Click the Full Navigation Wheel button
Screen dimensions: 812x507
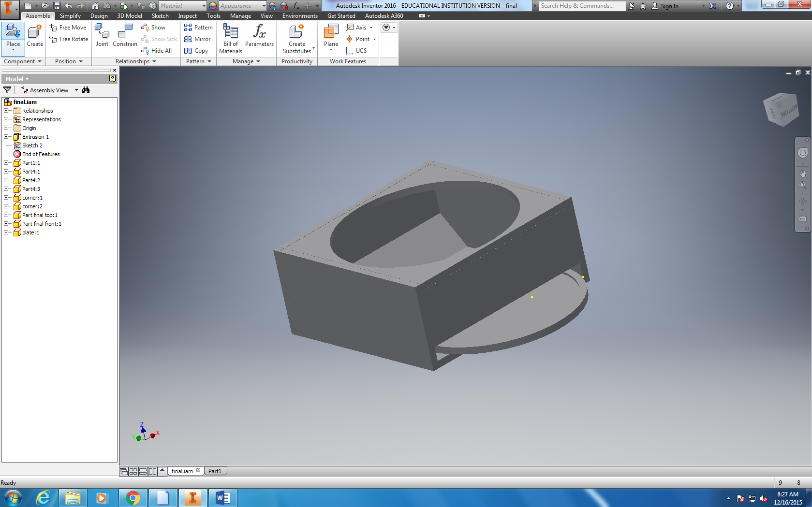[803, 153]
